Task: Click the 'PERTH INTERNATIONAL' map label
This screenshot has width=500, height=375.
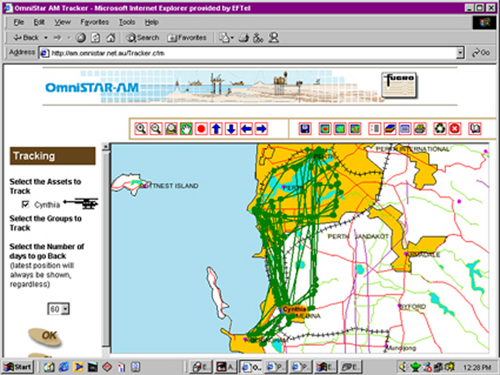Action: click(x=412, y=149)
